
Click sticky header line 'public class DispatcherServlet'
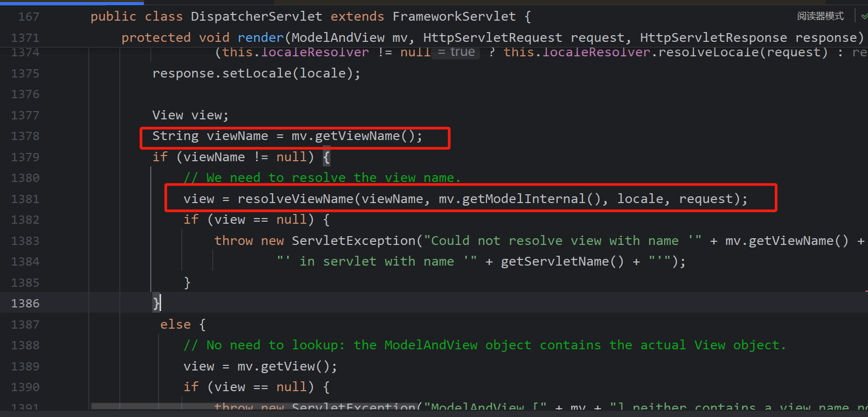coord(206,17)
